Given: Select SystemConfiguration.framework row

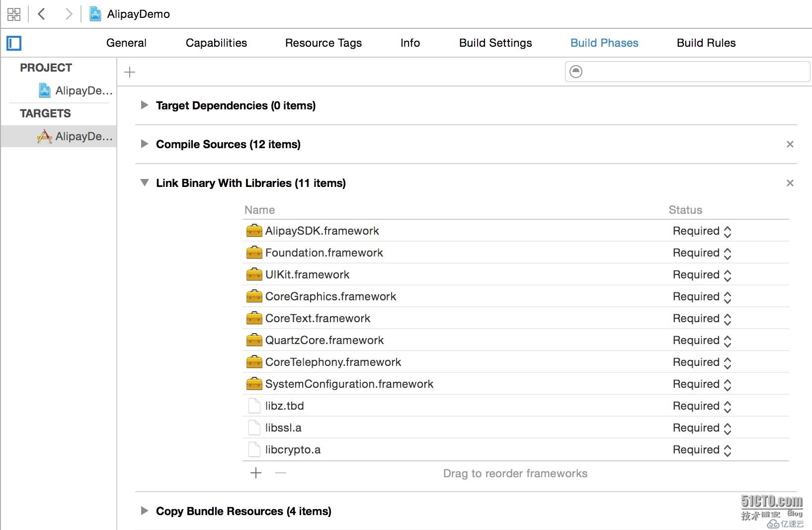Looking at the screenshot, I should pyautogui.click(x=516, y=384).
